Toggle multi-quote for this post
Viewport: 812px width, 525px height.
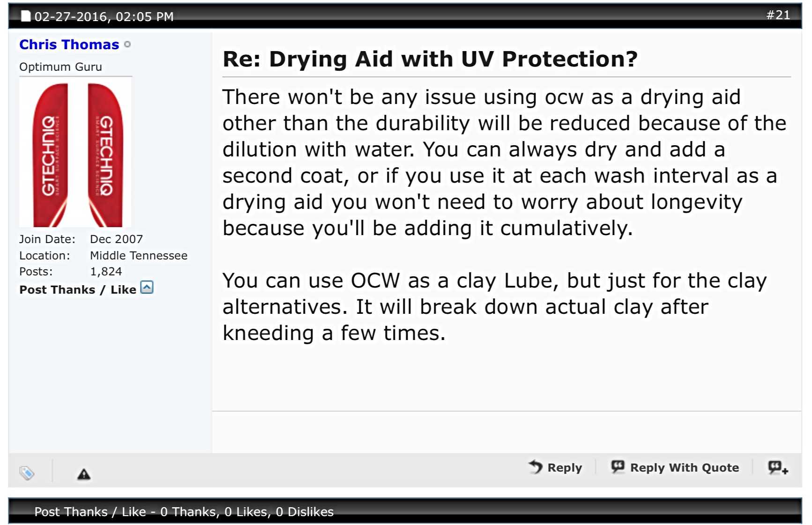coord(778,467)
